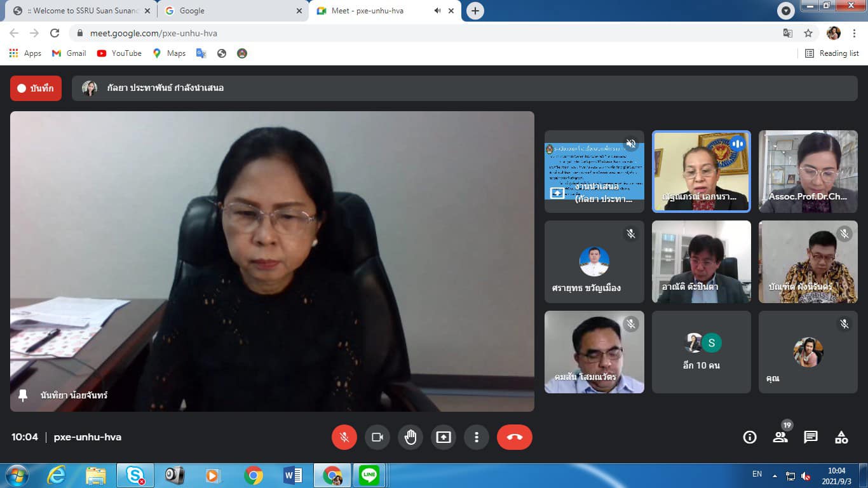This screenshot has width=868, height=488.
Task: Open the activities panel icon
Action: (x=841, y=437)
